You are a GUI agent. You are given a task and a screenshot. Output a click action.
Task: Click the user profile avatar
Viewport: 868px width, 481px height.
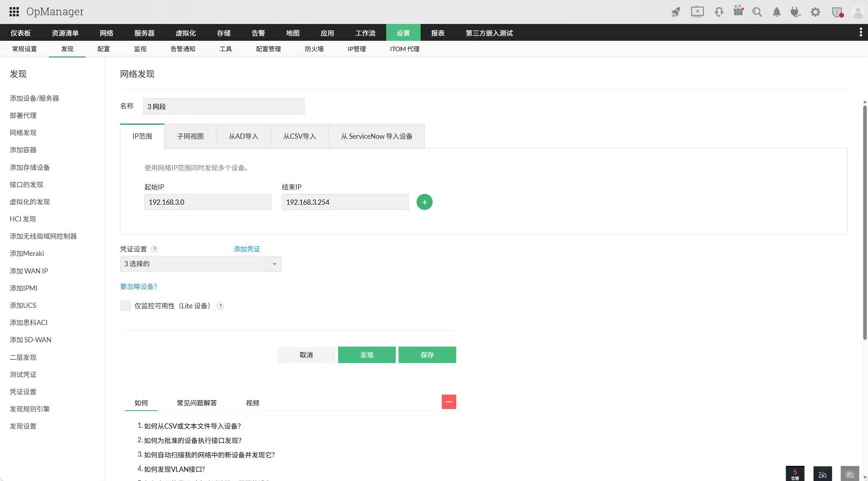pyautogui.click(x=857, y=12)
